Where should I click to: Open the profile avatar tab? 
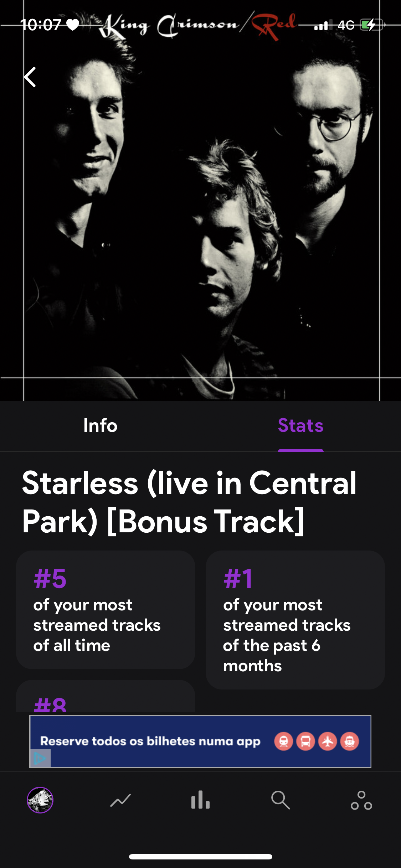[40, 800]
